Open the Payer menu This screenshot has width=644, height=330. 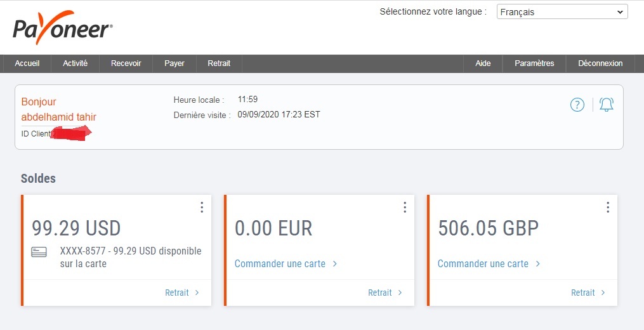(174, 63)
